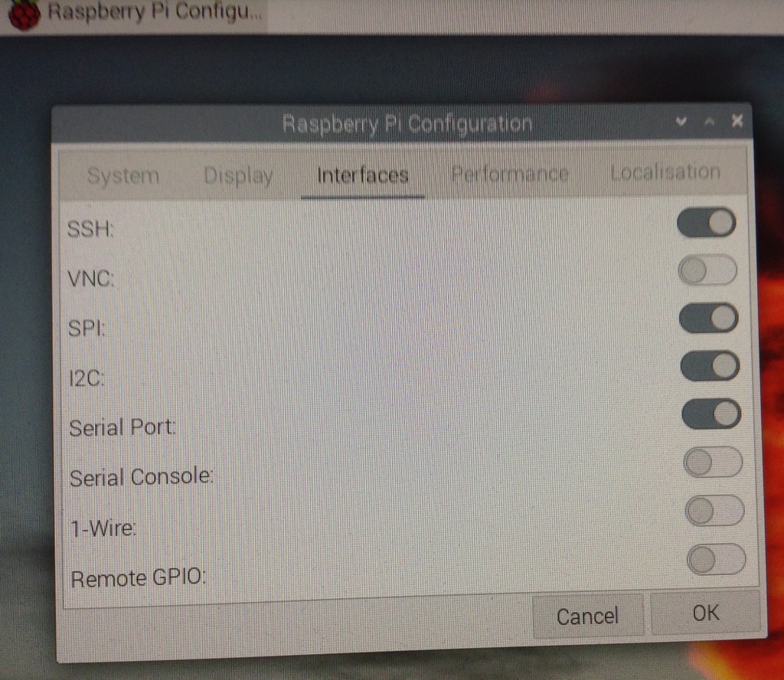The height and width of the screenshot is (680, 784).
Task: Turn off the SPI switch
Action: (x=708, y=318)
